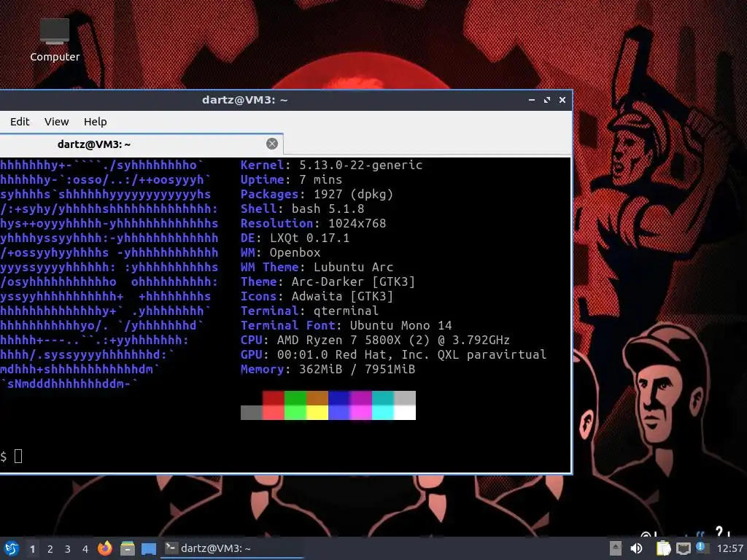
Task: Click the Packages 1927 (dpkg) line
Action: [x=317, y=194]
